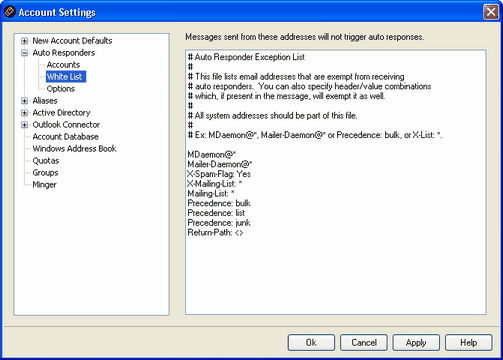Click the 'Precedence: junk' line
This screenshot has width=503, height=360.
pyautogui.click(x=219, y=223)
